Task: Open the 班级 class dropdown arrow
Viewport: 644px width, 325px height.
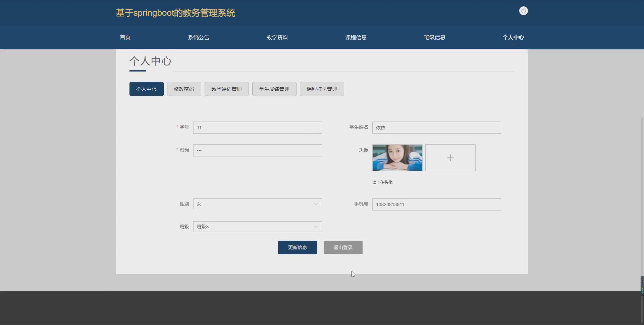Action: tap(315, 227)
